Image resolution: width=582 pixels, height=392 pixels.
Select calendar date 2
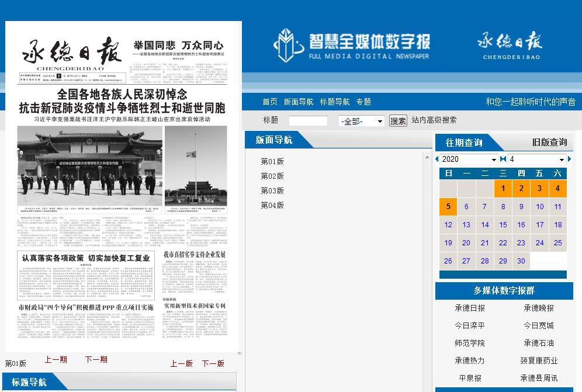521,189
